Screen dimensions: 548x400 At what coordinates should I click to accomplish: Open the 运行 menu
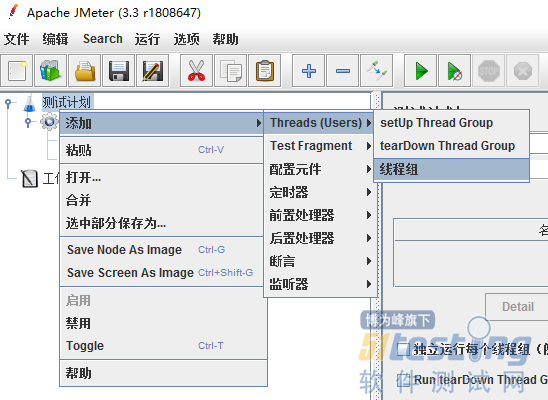147,39
